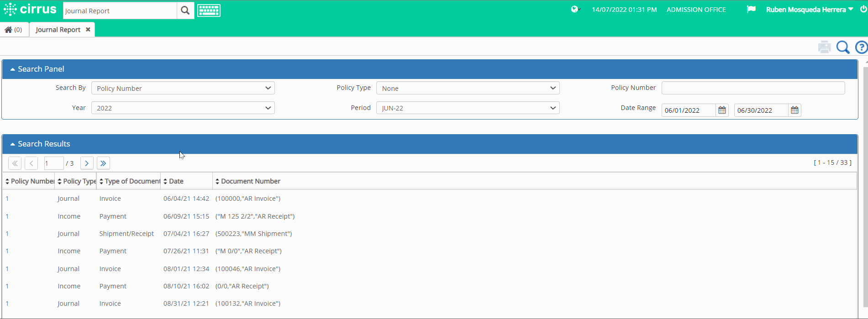
Task: Select document number (100000,"AR Invoice")
Action: (x=248, y=199)
